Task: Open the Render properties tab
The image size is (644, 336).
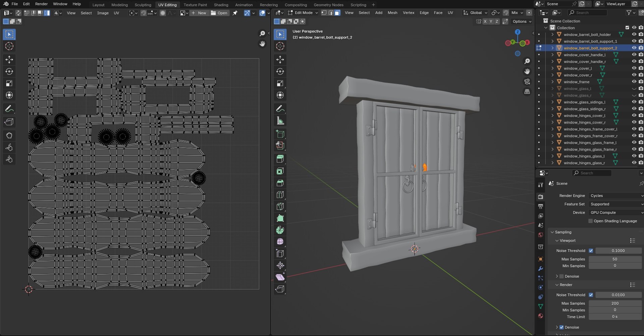Action: (x=540, y=197)
